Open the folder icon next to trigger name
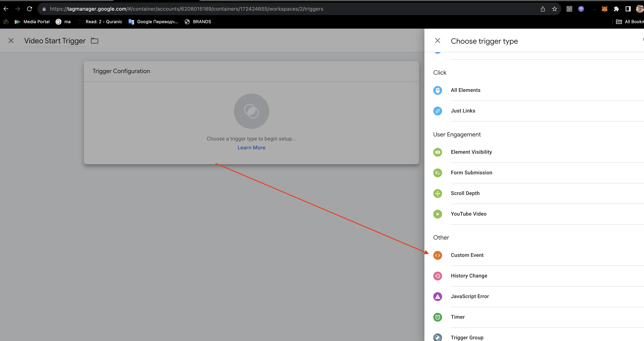Screen dimensions: 644x341 (95, 41)
